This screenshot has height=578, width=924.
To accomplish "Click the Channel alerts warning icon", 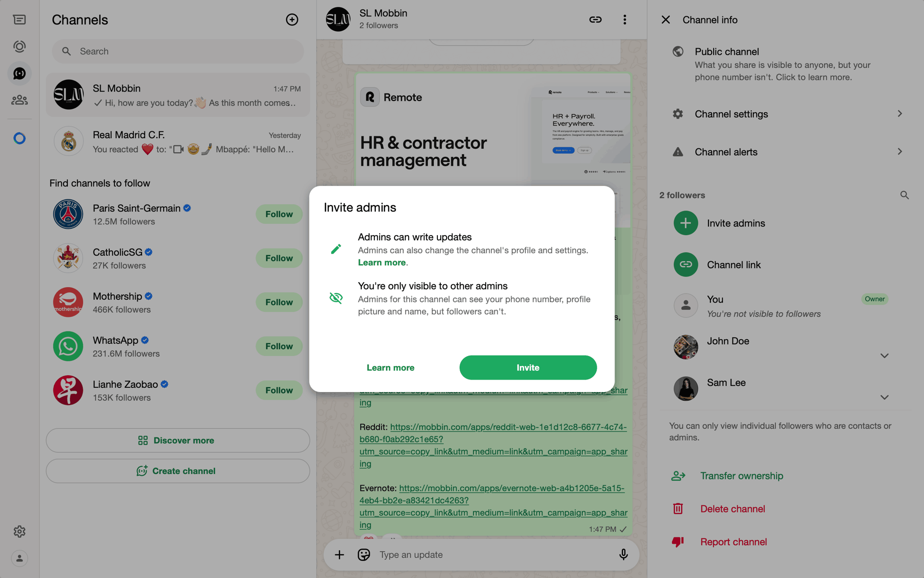I will click(x=678, y=152).
